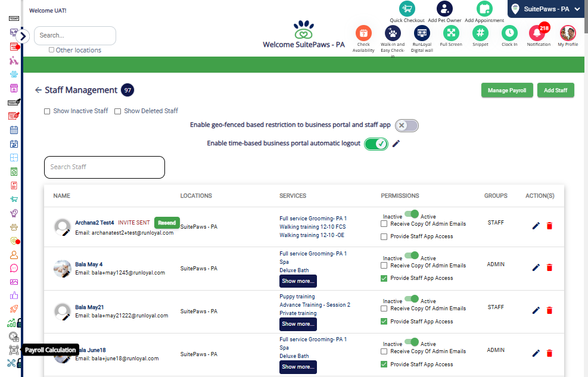The image size is (588, 377).
Task: Edit staff Archana2 Test4 with pencil icon
Action: (x=536, y=226)
